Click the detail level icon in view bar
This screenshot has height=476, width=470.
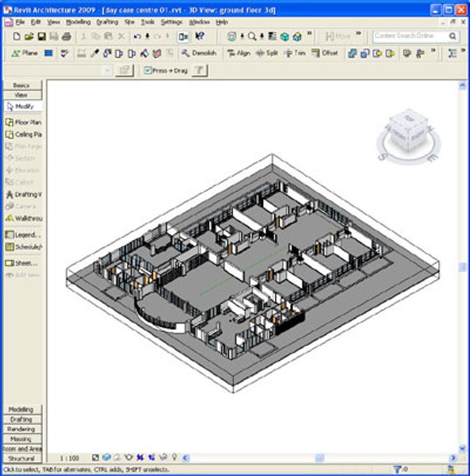pyautogui.click(x=95, y=457)
